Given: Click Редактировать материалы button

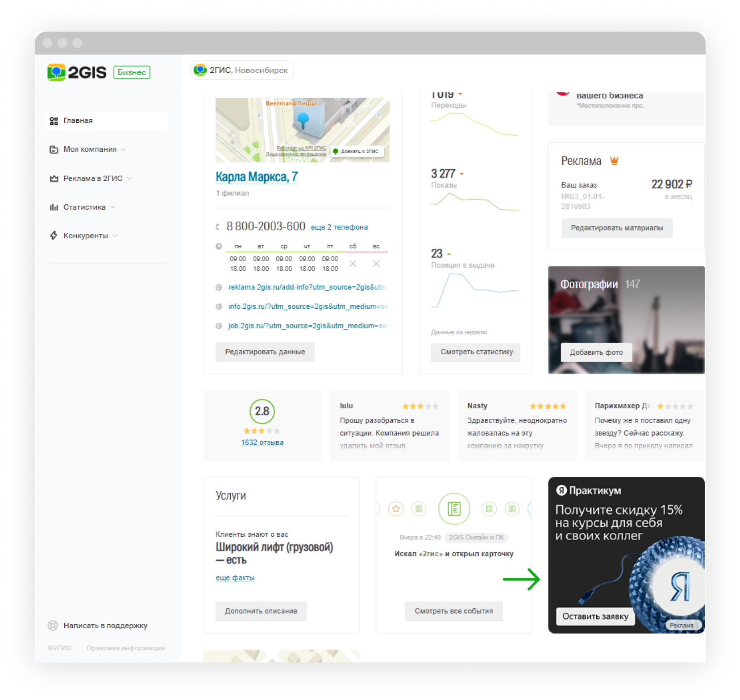Looking at the screenshot, I should tap(617, 228).
